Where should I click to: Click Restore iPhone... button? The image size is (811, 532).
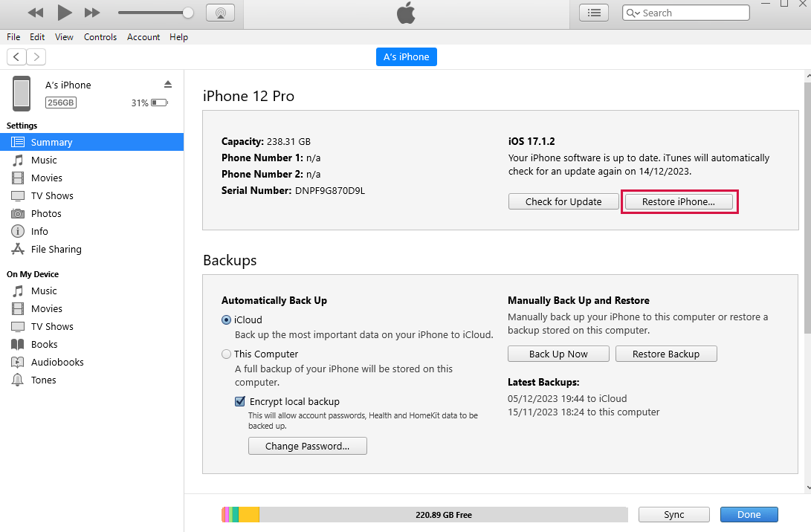click(679, 201)
